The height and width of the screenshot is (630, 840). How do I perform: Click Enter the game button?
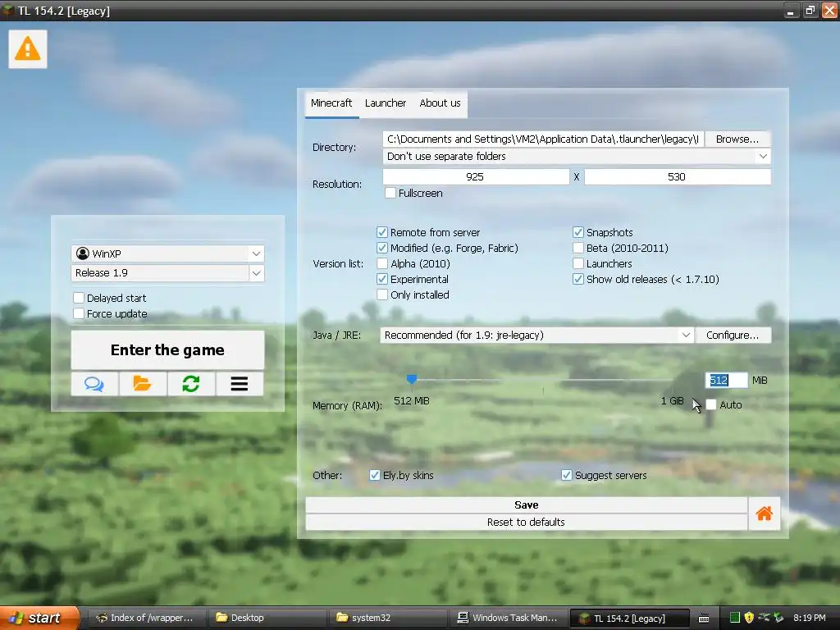(167, 349)
